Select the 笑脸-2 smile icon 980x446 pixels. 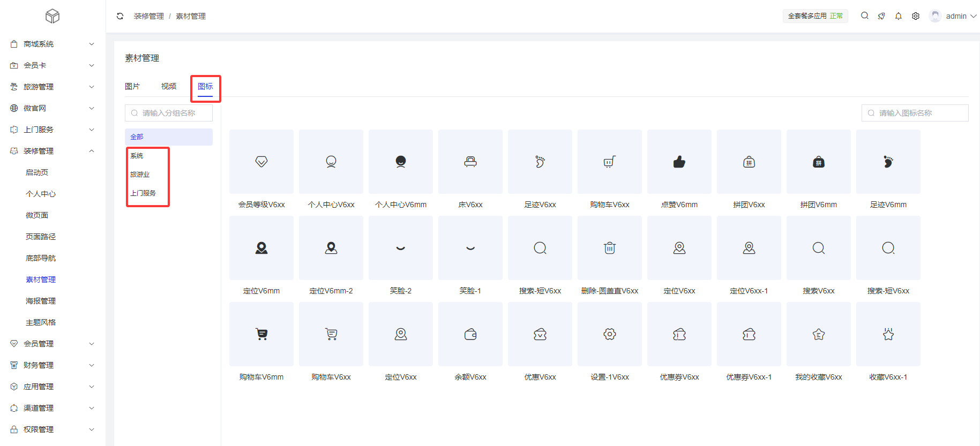(401, 248)
